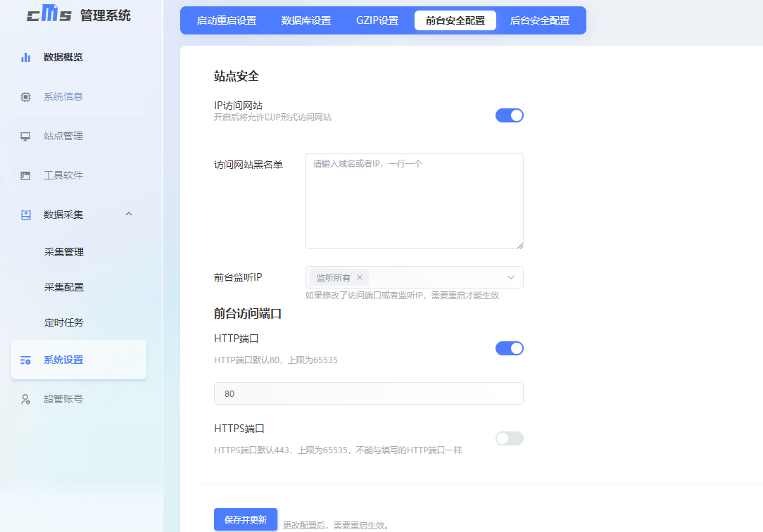763x532 pixels.
Task: Open 采集管理 submenu item
Action: click(x=64, y=253)
